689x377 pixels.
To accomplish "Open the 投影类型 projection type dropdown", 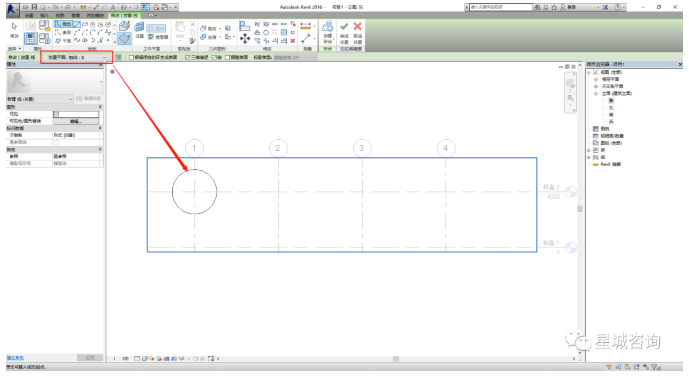I will (294, 58).
